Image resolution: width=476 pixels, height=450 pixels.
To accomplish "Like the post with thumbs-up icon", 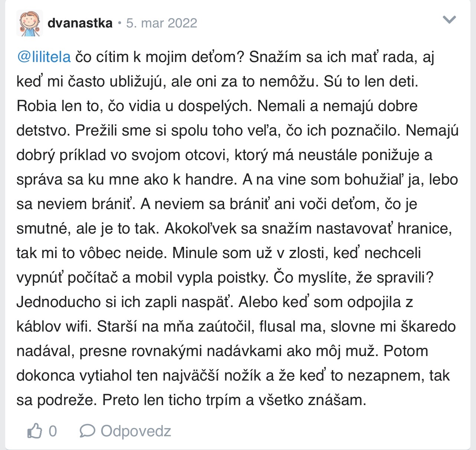I will click(x=35, y=431).
